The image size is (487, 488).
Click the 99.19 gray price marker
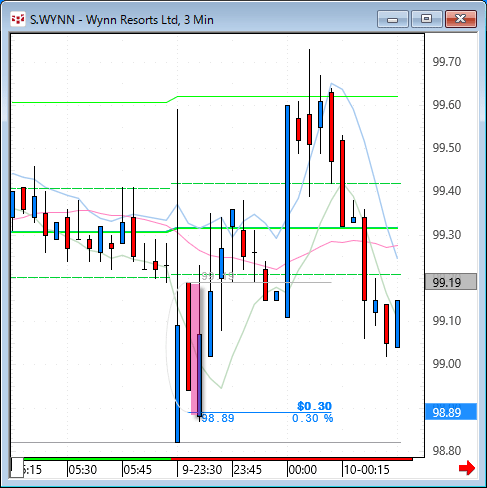(x=451, y=282)
